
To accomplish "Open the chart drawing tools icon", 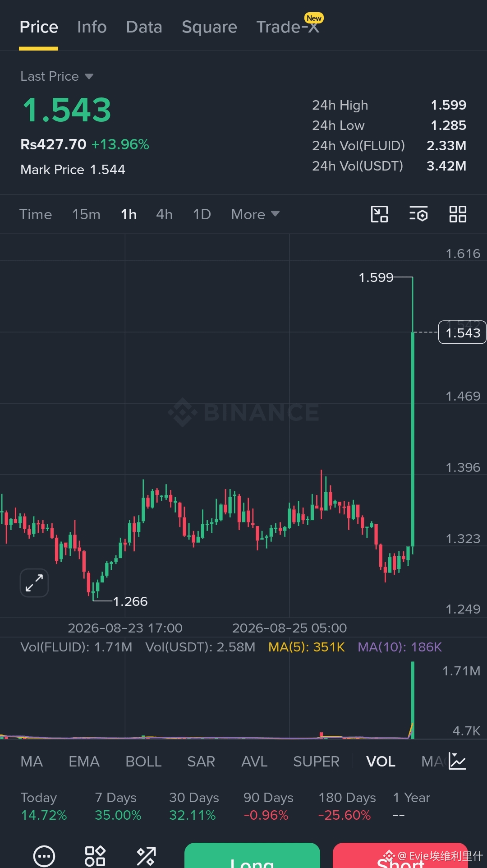I will pyautogui.click(x=379, y=214).
